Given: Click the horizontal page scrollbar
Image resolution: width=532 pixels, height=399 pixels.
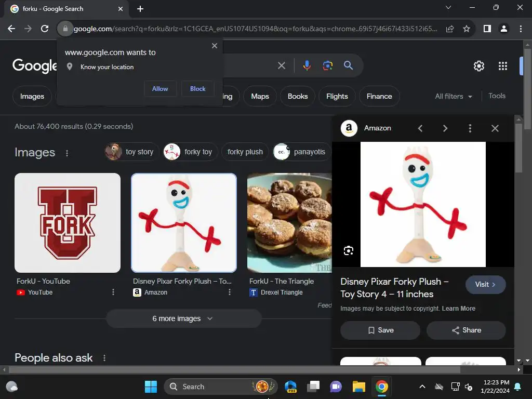Looking at the screenshot, I should coord(234,369).
